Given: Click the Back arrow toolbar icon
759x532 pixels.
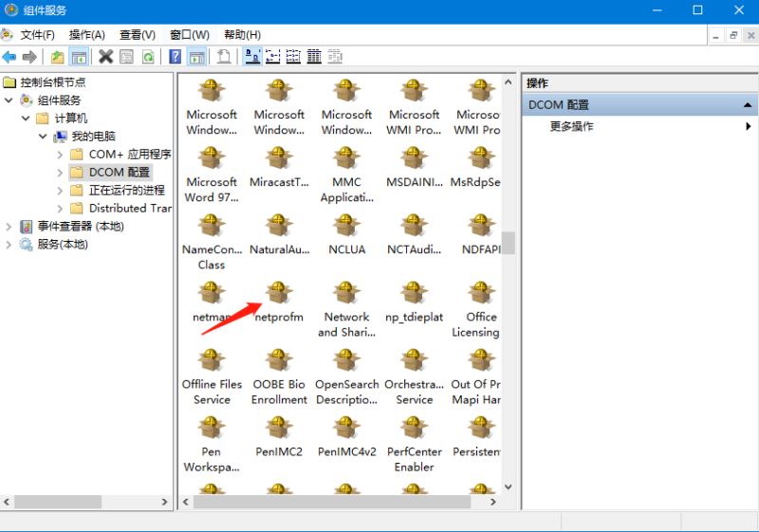Looking at the screenshot, I should click(9, 57).
